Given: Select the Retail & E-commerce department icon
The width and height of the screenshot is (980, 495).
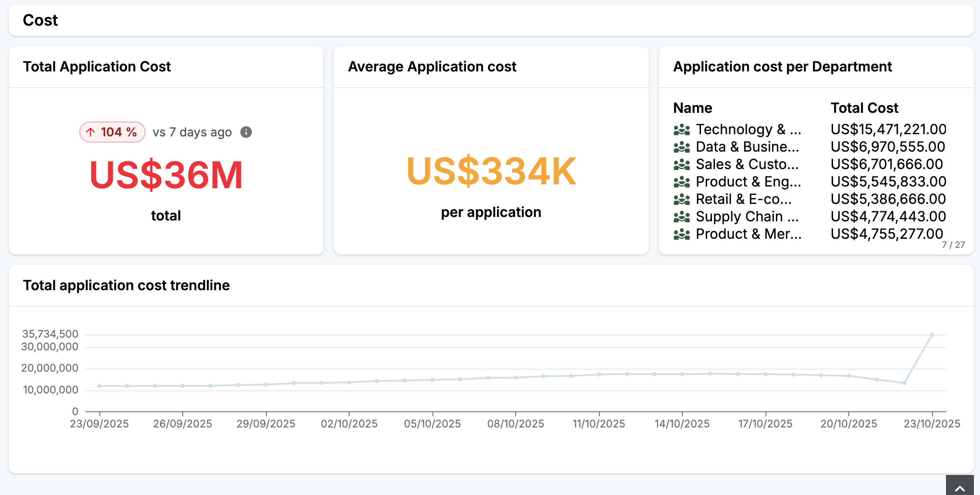Looking at the screenshot, I should point(681,199).
